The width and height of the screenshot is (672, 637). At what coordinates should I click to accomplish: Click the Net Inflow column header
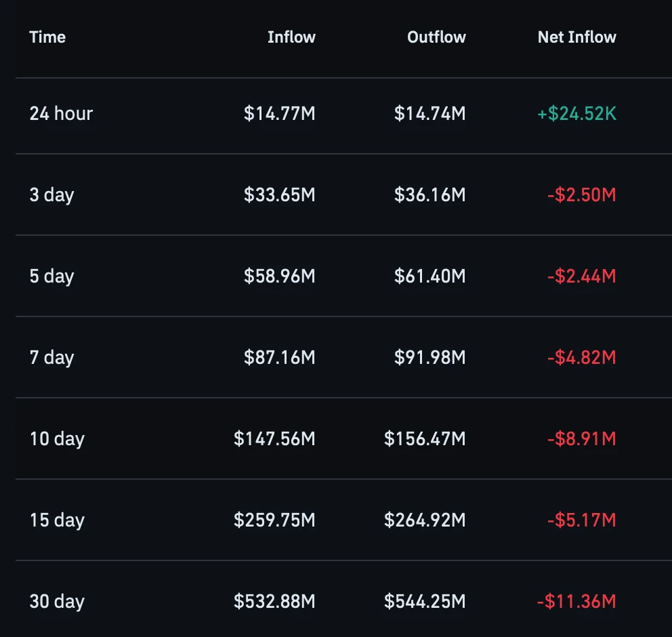[577, 37]
